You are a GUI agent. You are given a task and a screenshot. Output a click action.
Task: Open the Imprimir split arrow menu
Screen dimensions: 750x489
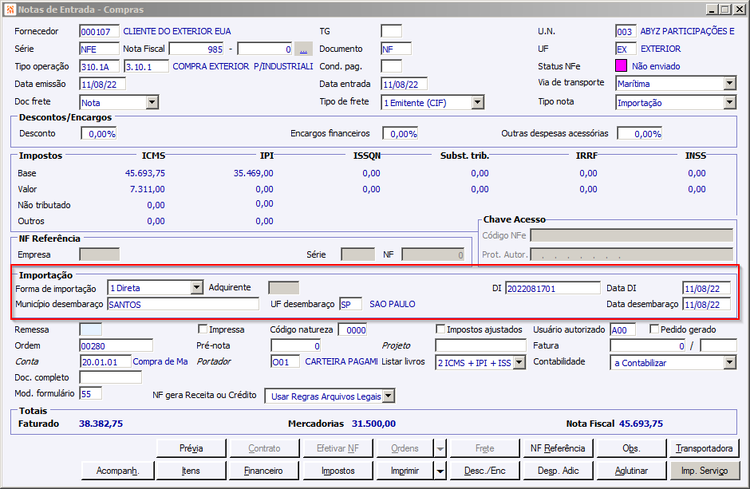(441, 470)
